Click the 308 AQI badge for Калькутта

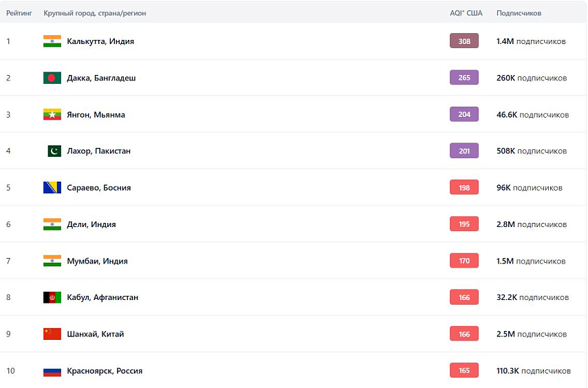pos(464,41)
